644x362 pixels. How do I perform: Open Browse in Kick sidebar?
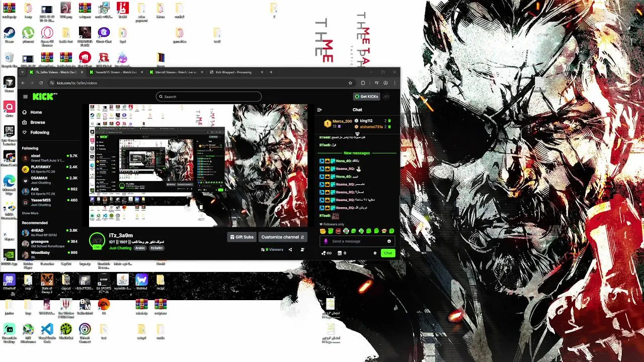pos(34,122)
